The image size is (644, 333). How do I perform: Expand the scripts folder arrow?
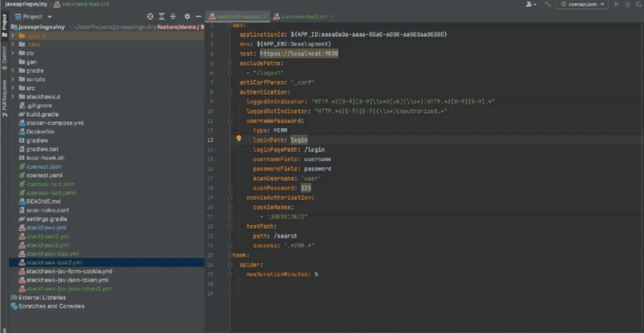(13, 79)
